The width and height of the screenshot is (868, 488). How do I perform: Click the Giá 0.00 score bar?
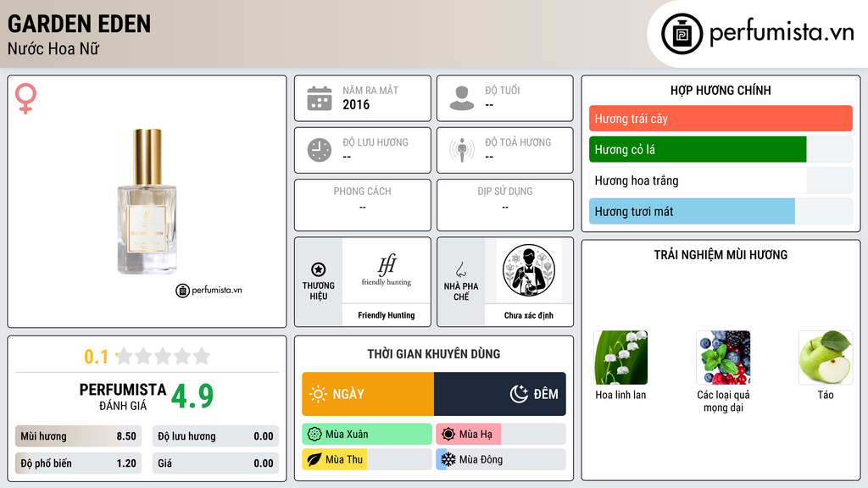[215, 463]
